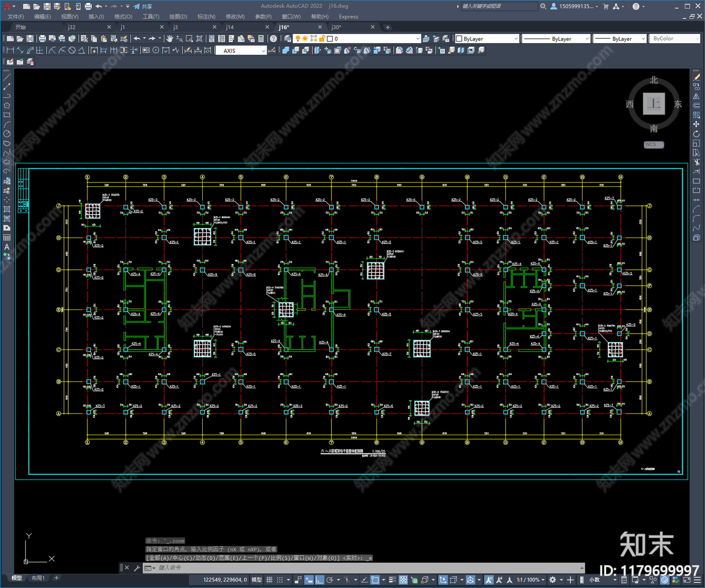Click the WCS coordinate system button
The width and height of the screenshot is (705, 588).
tap(653, 145)
